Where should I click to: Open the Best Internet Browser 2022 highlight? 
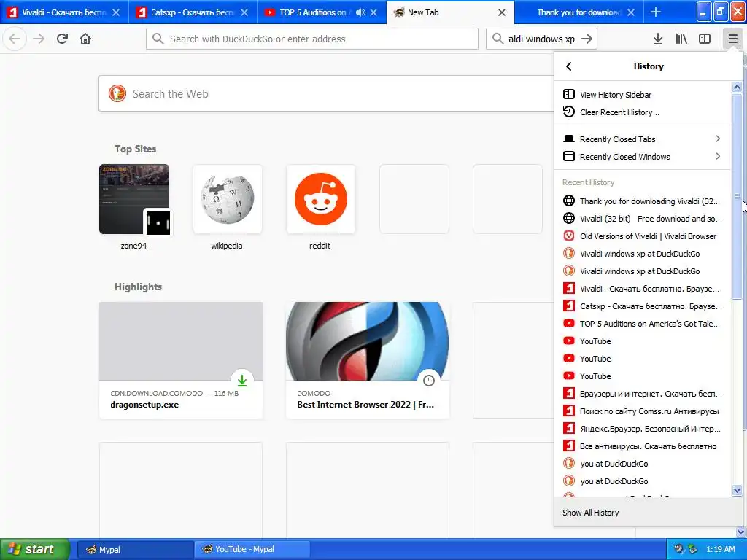click(368, 360)
